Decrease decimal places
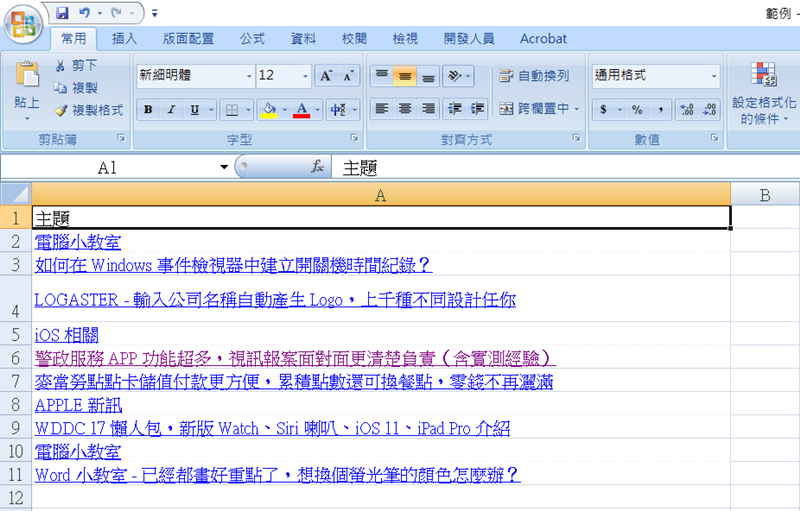Screen dimensions: 800x511 click(709, 110)
